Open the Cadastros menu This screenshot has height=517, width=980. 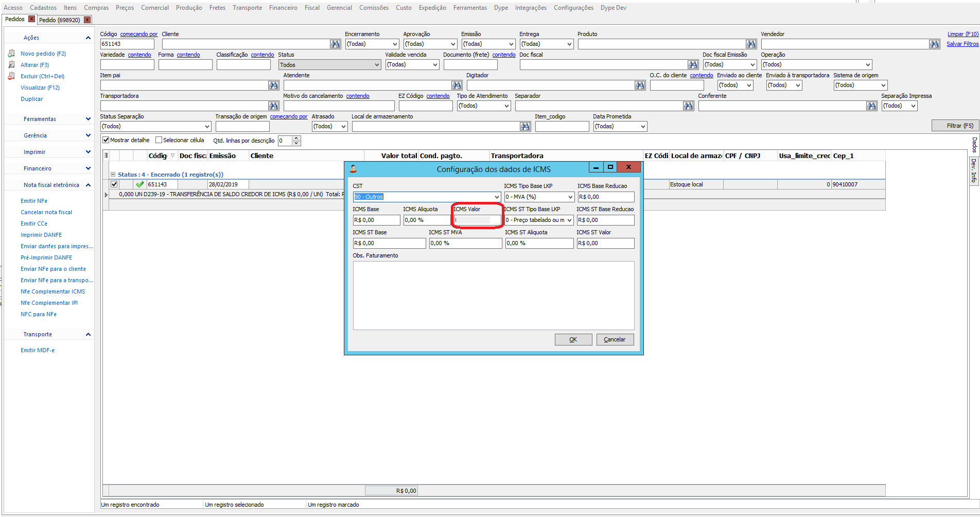pyautogui.click(x=43, y=8)
